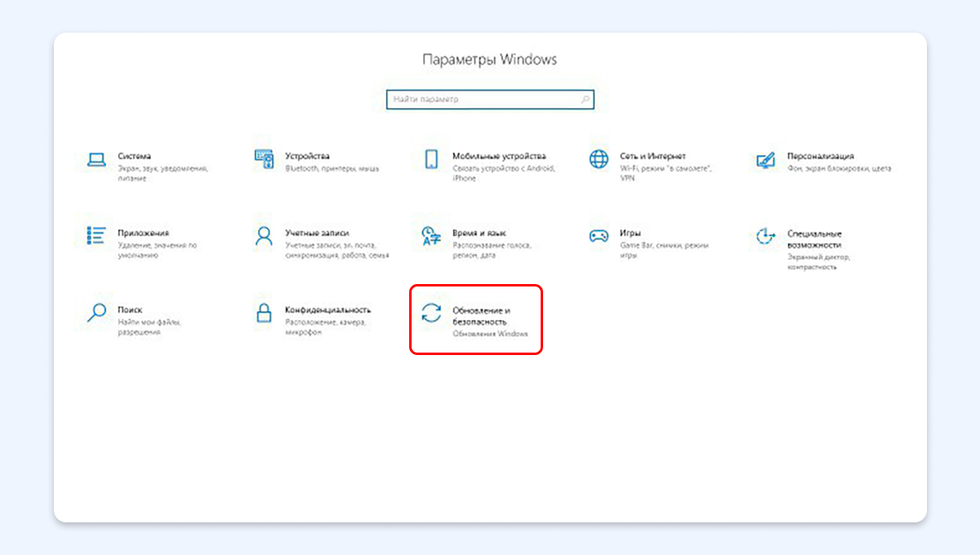Open Устройства via its keyboard icon

click(264, 160)
